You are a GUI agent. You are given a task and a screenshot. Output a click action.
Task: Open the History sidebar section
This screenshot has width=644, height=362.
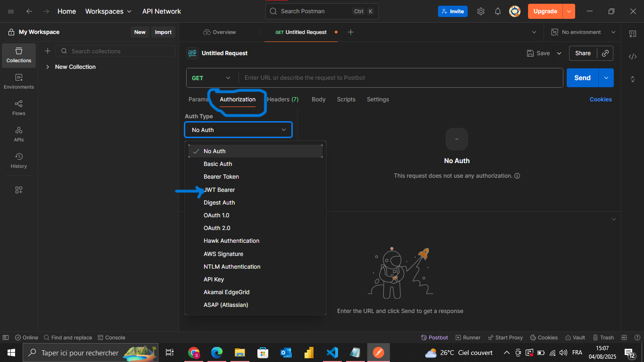coord(19,161)
